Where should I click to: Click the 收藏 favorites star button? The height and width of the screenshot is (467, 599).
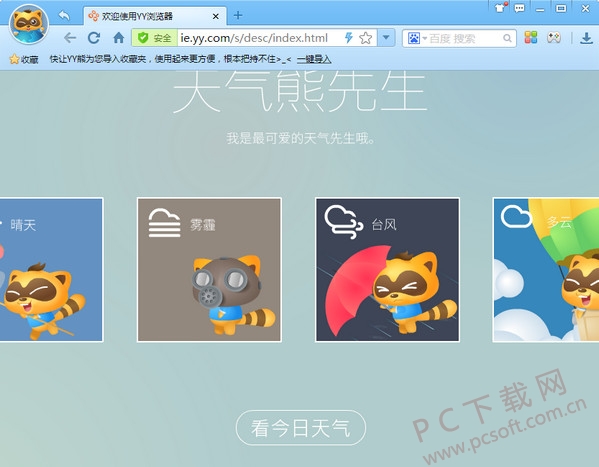pos(24,59)
